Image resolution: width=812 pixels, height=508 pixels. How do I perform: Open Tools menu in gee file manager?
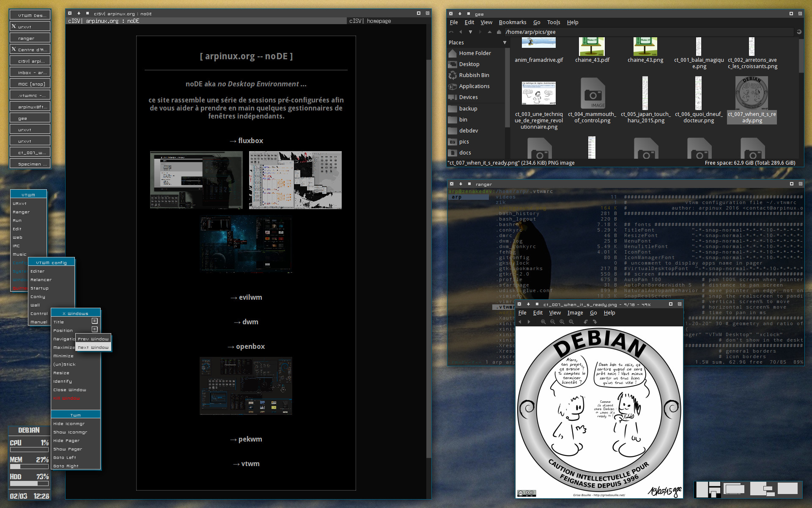click(553, 22)
